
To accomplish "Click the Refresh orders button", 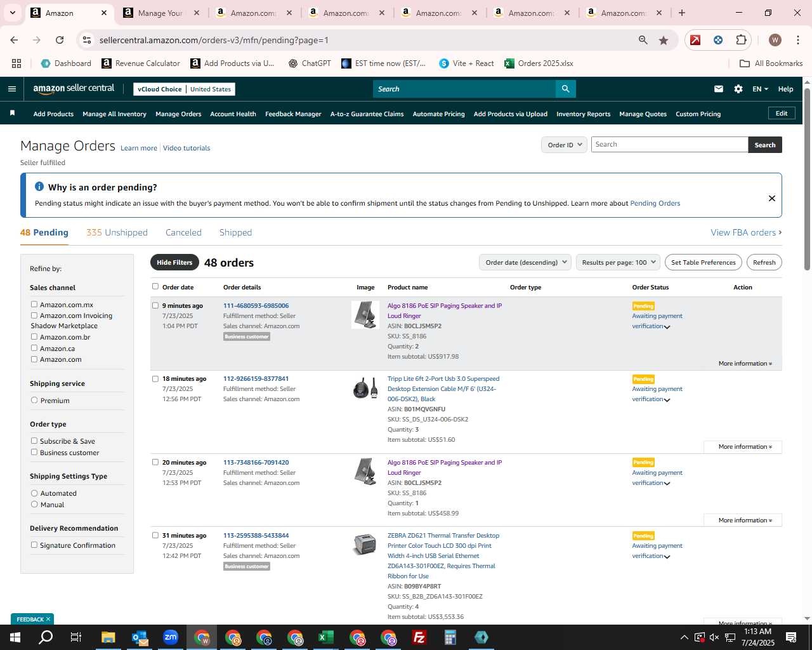I will (x=764, y=262).
